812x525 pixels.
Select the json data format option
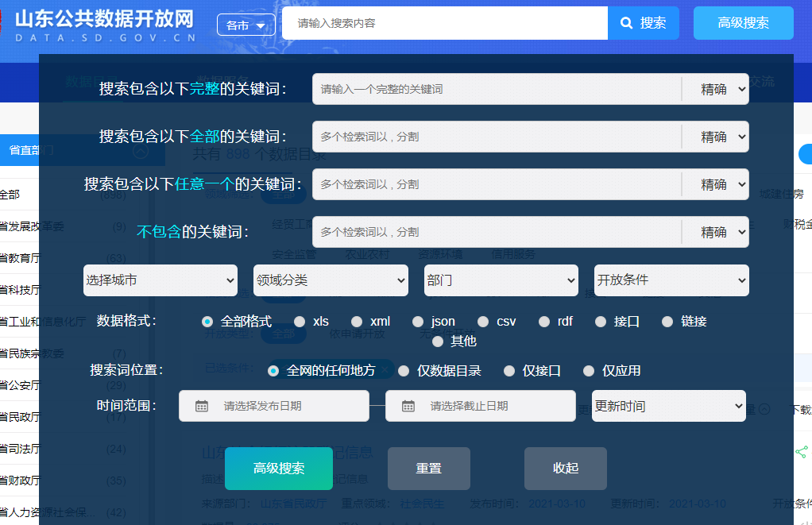418,322
